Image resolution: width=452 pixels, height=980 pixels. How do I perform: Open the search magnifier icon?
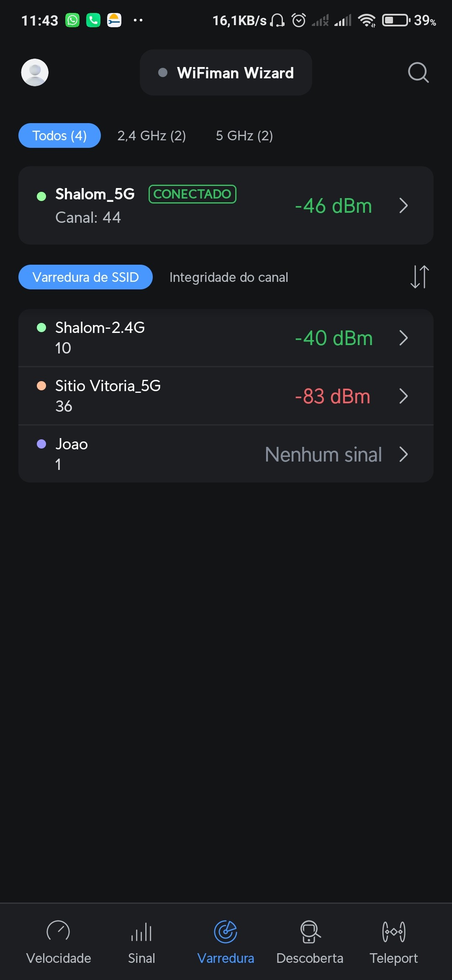tap(418, 73)
